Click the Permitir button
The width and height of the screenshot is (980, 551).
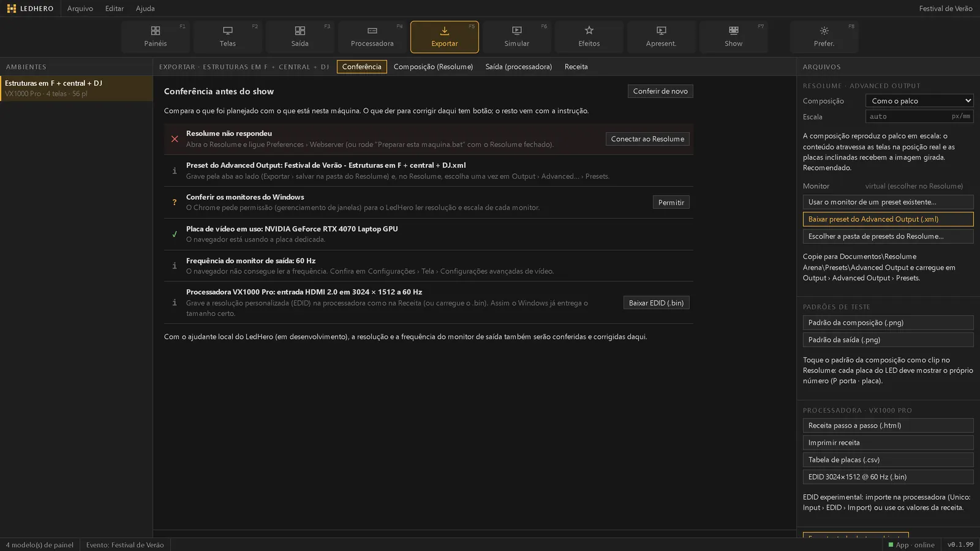tap(671, 203)
